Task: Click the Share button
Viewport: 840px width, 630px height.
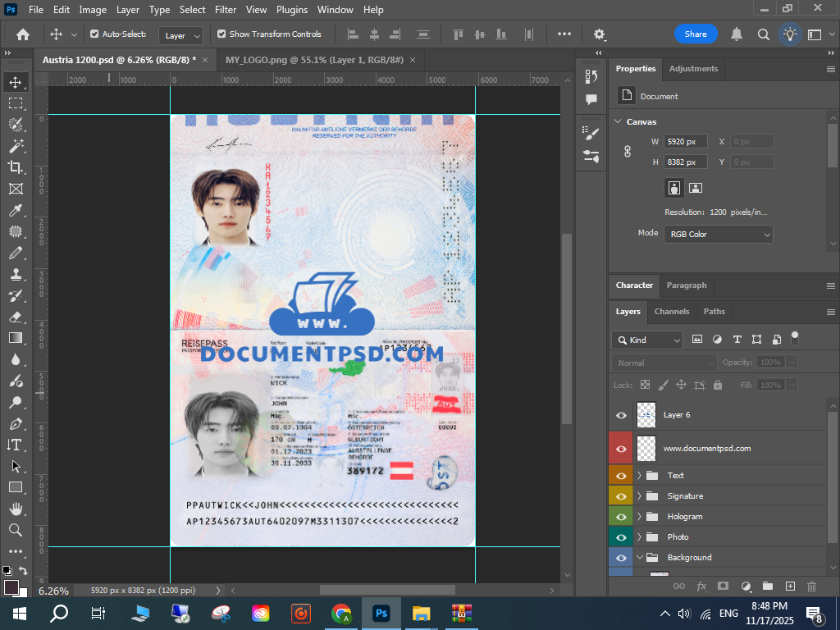Action: click(696, 34)
